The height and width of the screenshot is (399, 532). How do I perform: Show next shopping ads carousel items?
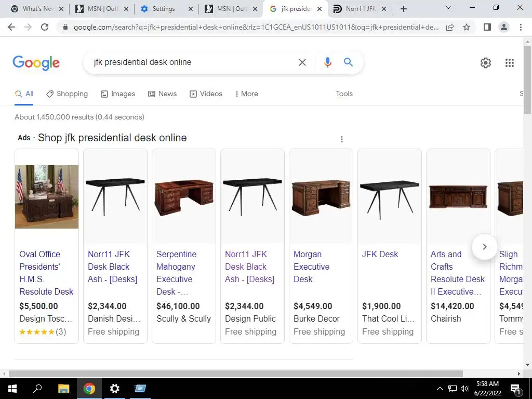pos(485,247)
